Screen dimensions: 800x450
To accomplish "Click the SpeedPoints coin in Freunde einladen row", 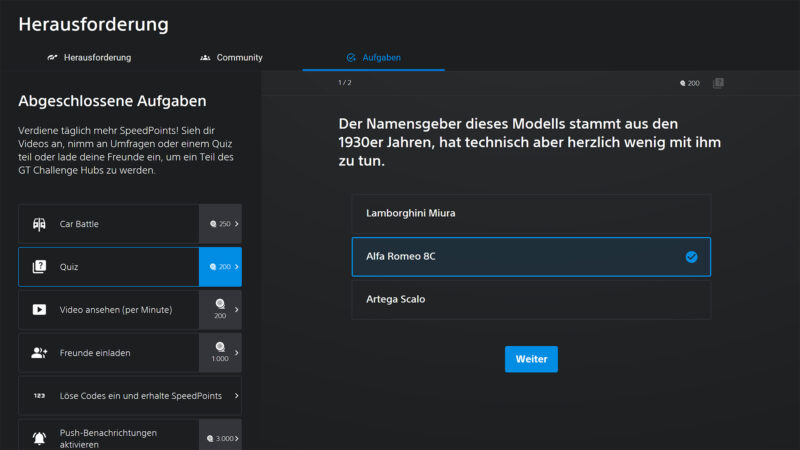I will [x=220, y=347].
